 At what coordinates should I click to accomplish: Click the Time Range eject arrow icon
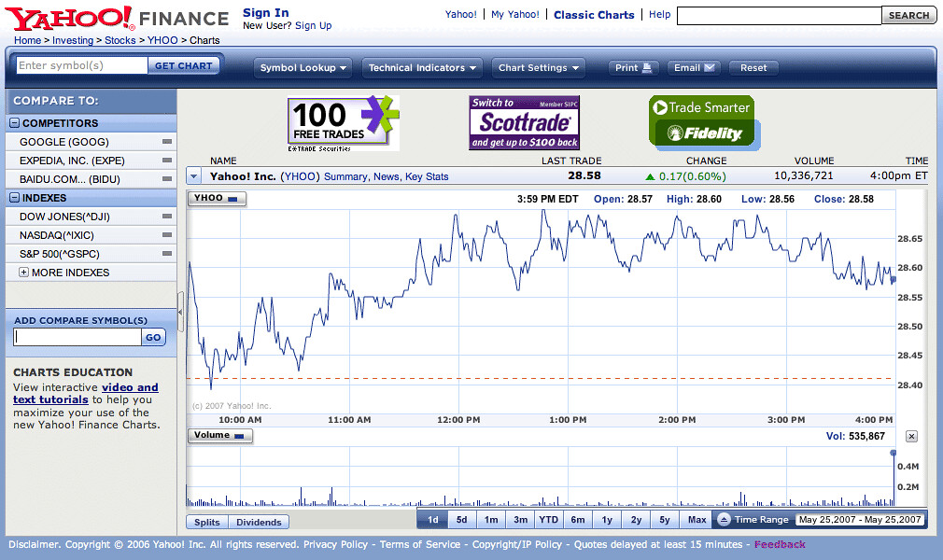[724, 520]
